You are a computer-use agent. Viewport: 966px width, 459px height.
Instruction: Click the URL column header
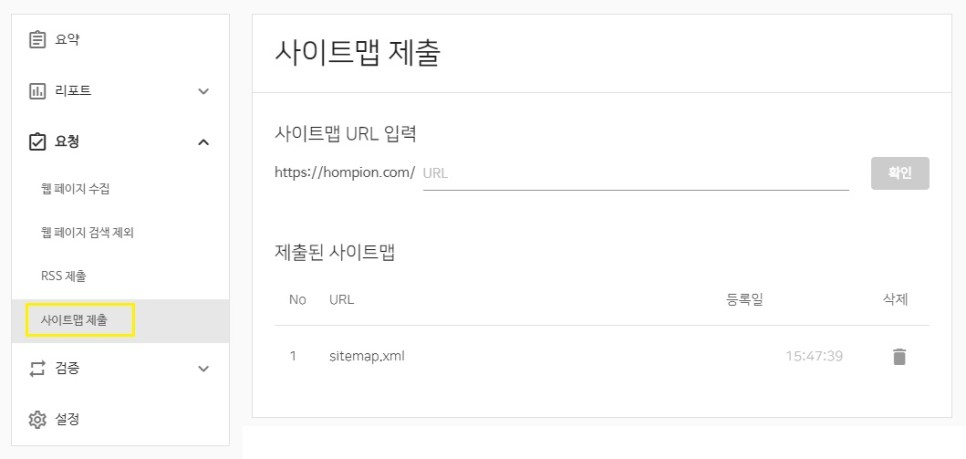pyautogui.click(x=341, y=299)
